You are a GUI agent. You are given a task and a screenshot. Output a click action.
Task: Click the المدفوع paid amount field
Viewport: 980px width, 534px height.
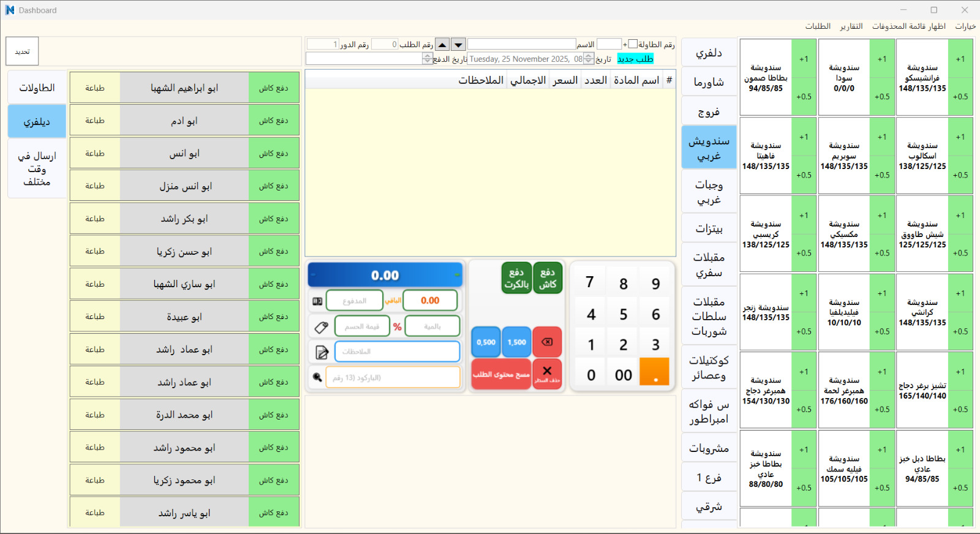(x=355, y=301)
